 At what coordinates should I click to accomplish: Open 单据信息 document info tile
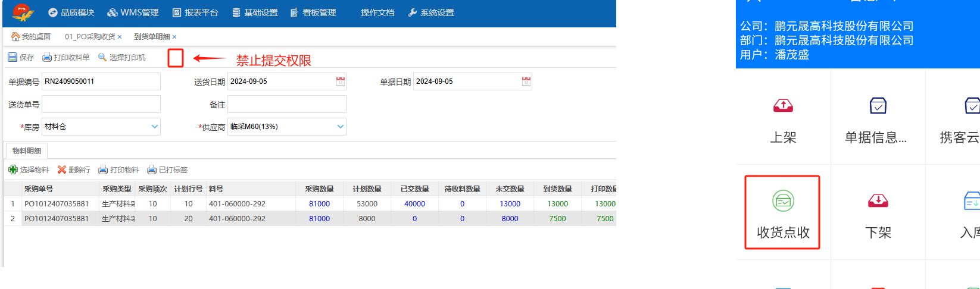coord(878,106)
